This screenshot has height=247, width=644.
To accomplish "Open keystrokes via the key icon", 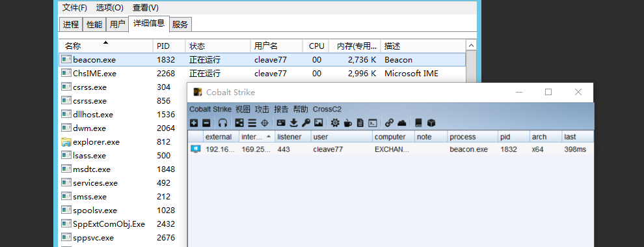I will click(306, 123).
